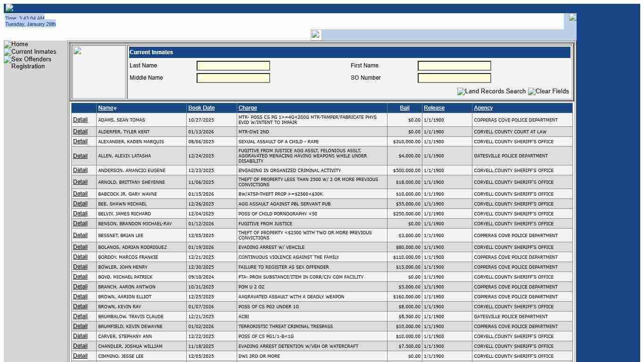Sort the roster by Release date
Viewport: 644px width, 362px height.
point(434,108)
